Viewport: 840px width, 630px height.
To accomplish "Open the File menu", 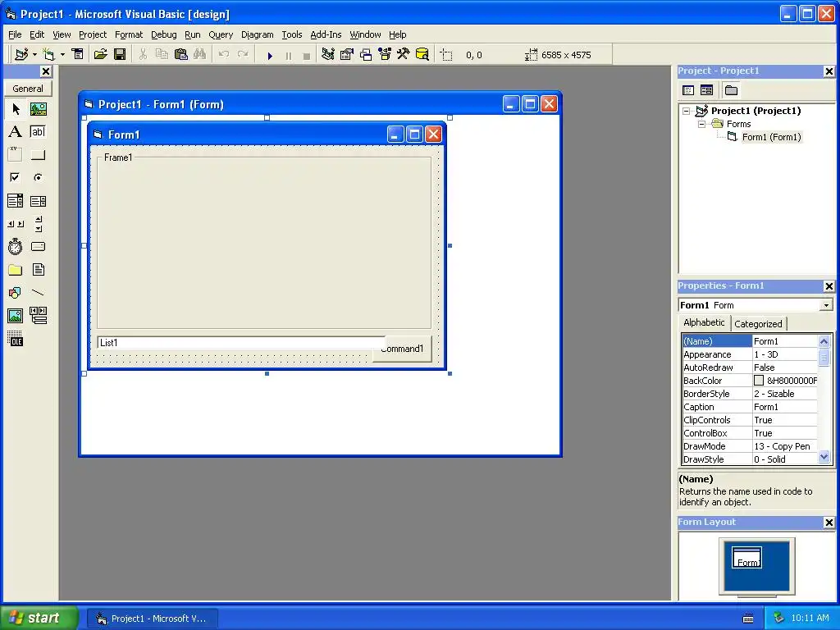I will (15, 34).
